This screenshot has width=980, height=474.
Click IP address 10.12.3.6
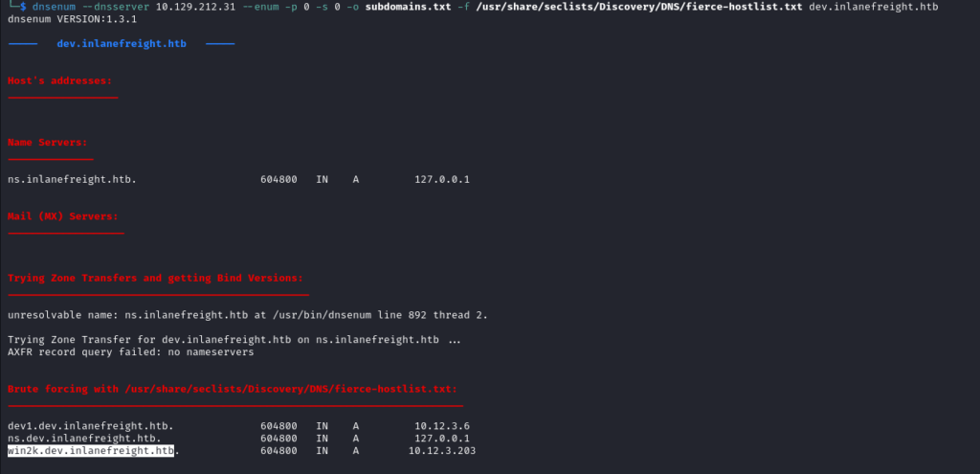pyautogui.click(x=442, y=426)
